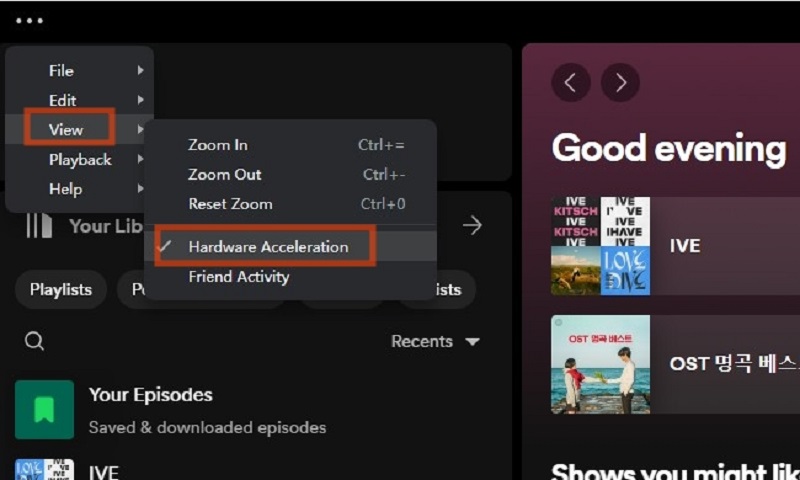Screen dimensions: 800x480
Task: Click the Your Library icon
Action: tap(39, 225)
